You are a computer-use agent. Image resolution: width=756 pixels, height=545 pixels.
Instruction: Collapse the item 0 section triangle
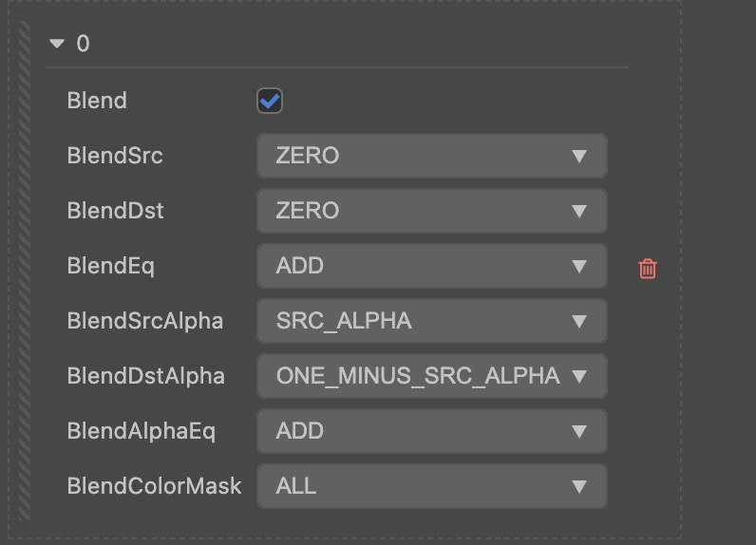tap(57, 44)
